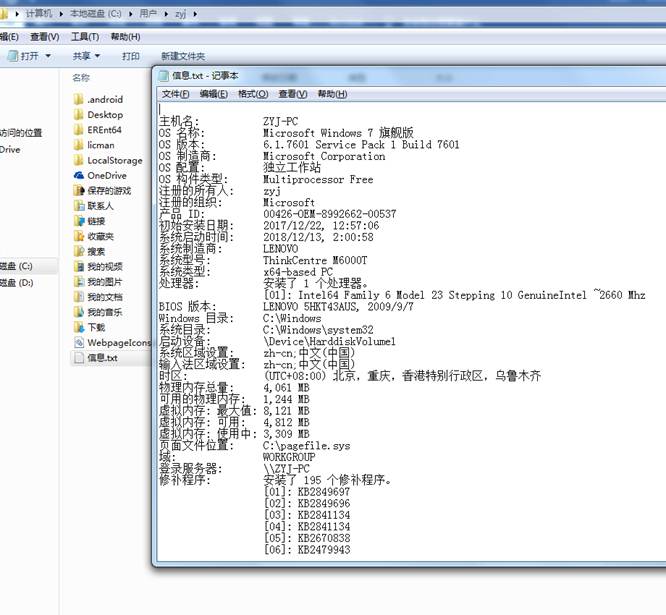Viewport: 666px width, 615px height.
Task: Open the 查看(V) menu in Notepad
Action: pos(293,94)
